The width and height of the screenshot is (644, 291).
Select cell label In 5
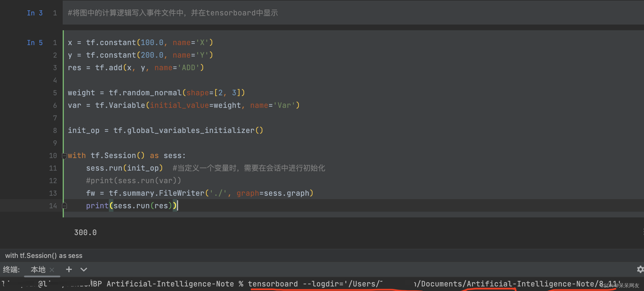[35, 43]
